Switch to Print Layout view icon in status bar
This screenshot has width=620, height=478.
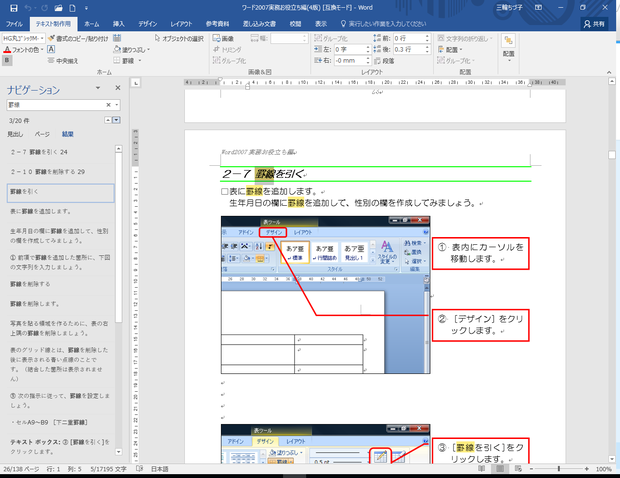coord(500,469)
